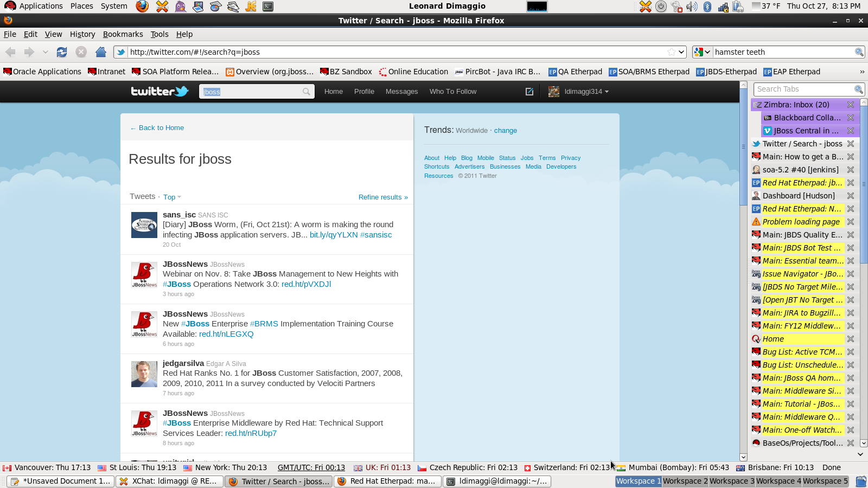Close the Problem loading page tab

pos(851,222)
